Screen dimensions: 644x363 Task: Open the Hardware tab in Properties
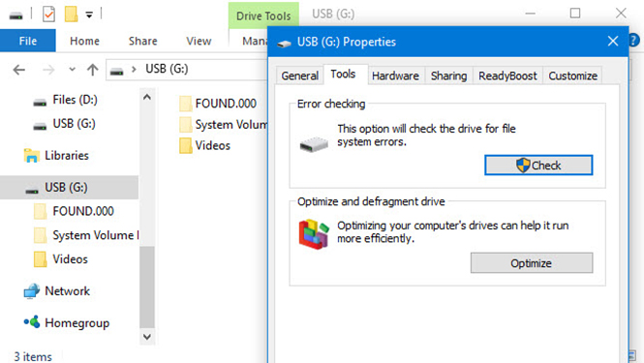point(395,76)
